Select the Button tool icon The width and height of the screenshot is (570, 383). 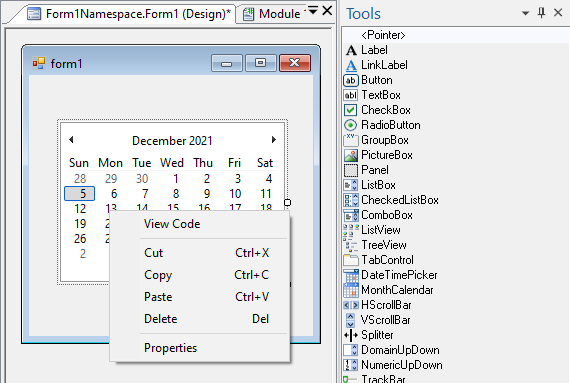tap(351, 80)
